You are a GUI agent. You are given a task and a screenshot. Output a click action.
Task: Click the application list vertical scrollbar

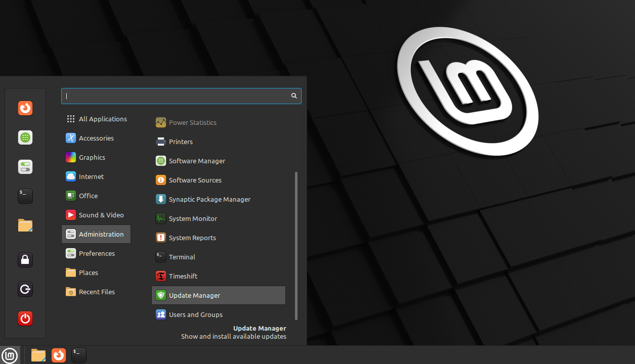coord(296,246)
